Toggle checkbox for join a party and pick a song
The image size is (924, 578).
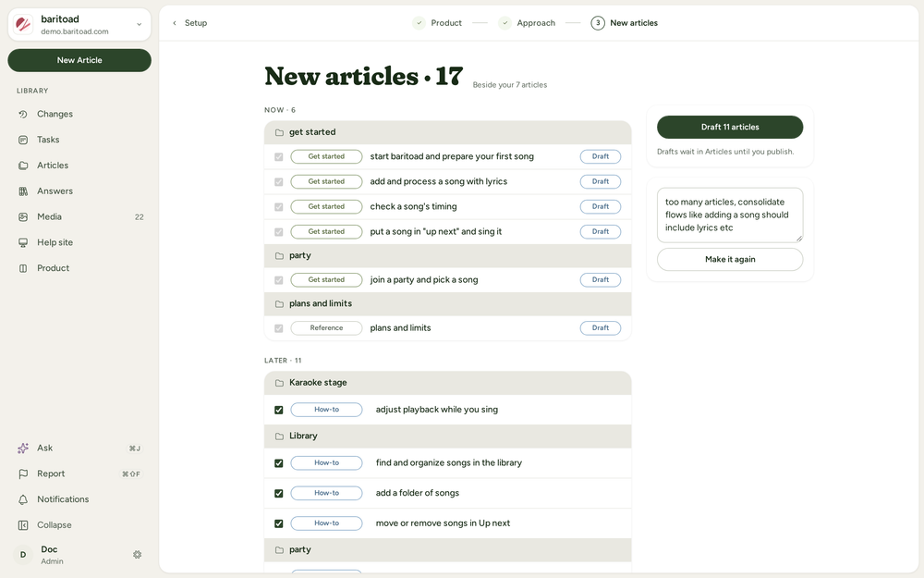(x=279, y=280)
